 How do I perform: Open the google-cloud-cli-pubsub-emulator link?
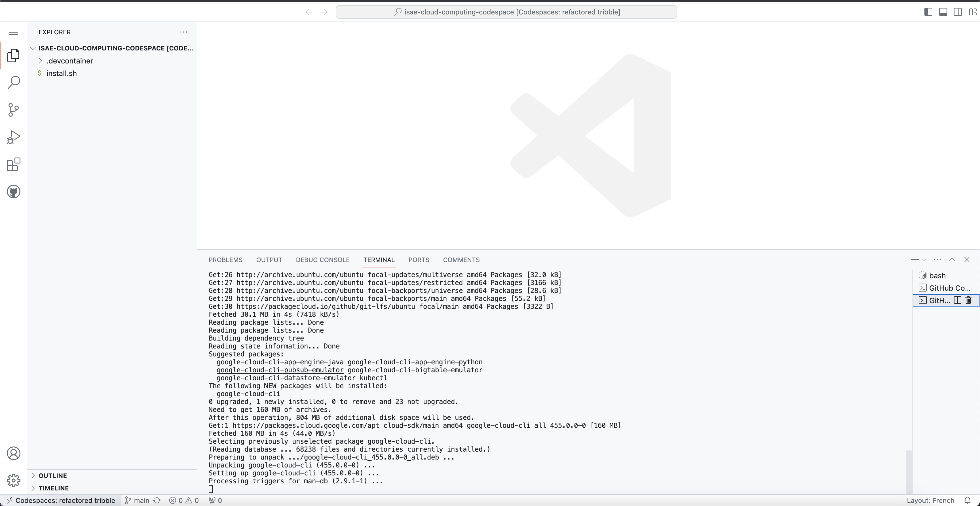click(x=280, y=370)
